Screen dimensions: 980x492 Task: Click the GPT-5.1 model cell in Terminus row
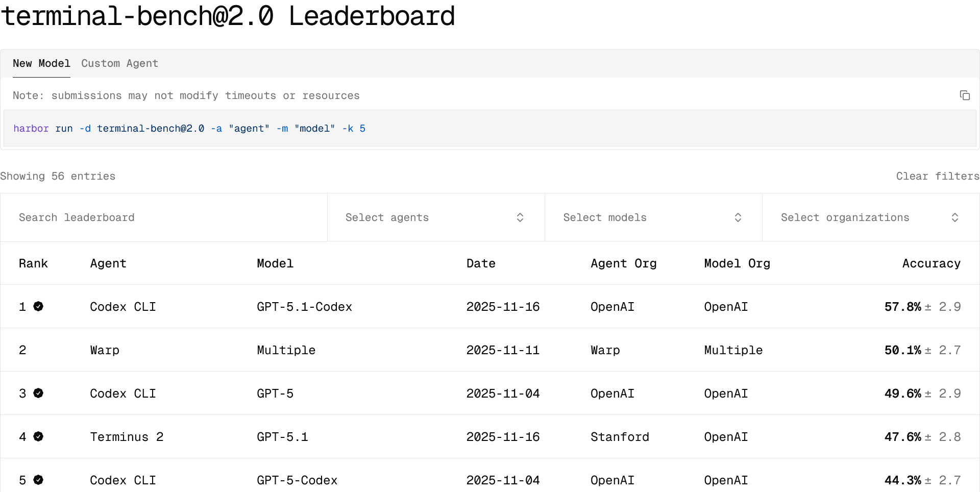[x=282, y=437]
